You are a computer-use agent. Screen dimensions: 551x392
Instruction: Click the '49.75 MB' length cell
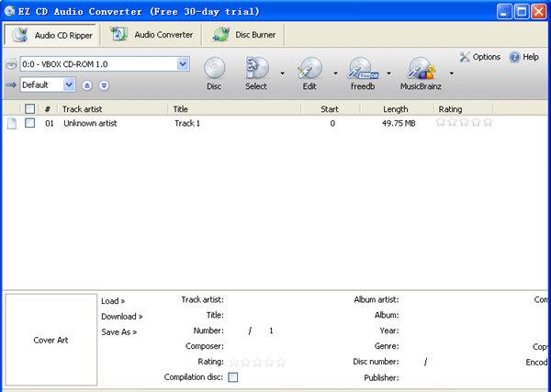tap(399, 123)
